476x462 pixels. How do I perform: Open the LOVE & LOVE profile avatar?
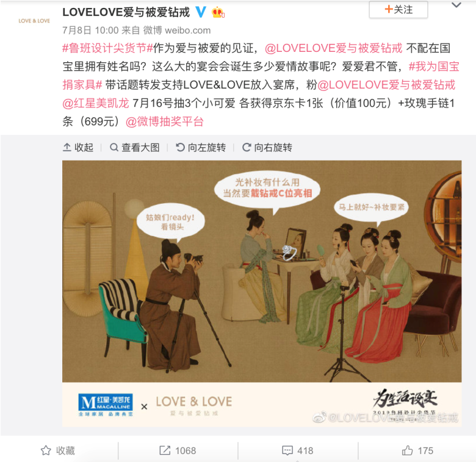(34, 21)
